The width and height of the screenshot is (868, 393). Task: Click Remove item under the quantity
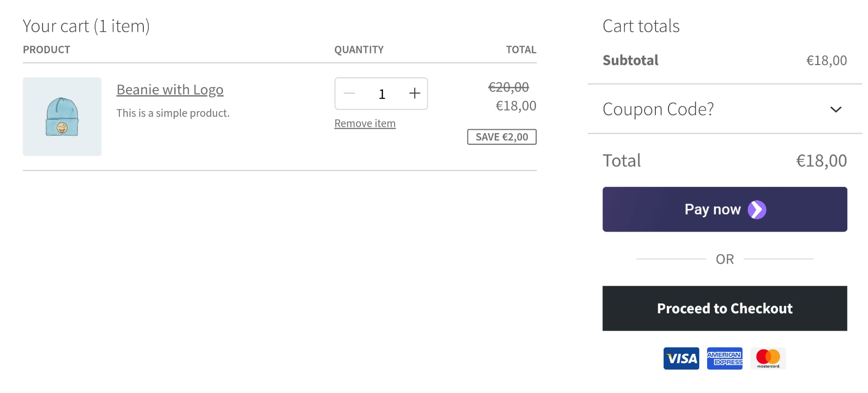364,123
